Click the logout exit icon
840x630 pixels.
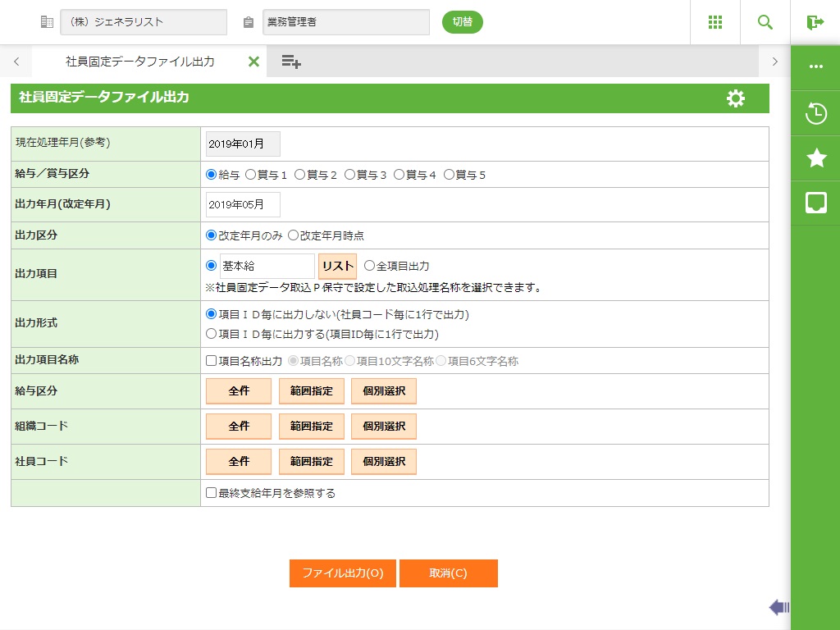tap(815, 22)
